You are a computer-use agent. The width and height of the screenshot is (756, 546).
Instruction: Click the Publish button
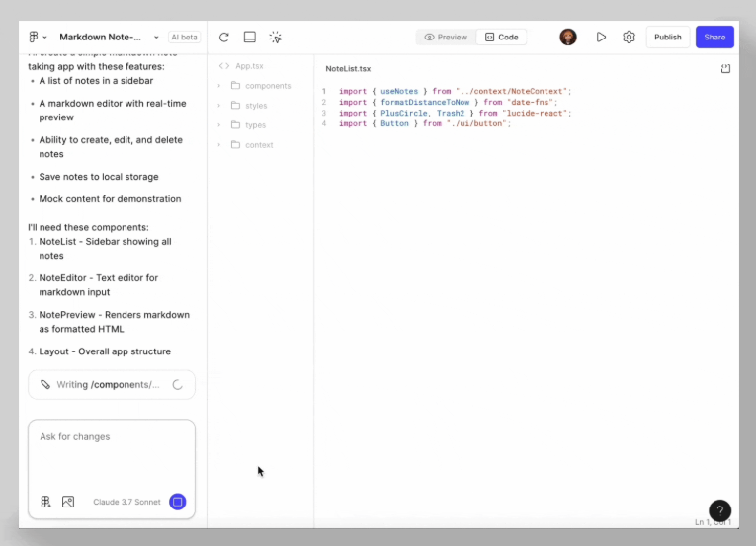668,38
